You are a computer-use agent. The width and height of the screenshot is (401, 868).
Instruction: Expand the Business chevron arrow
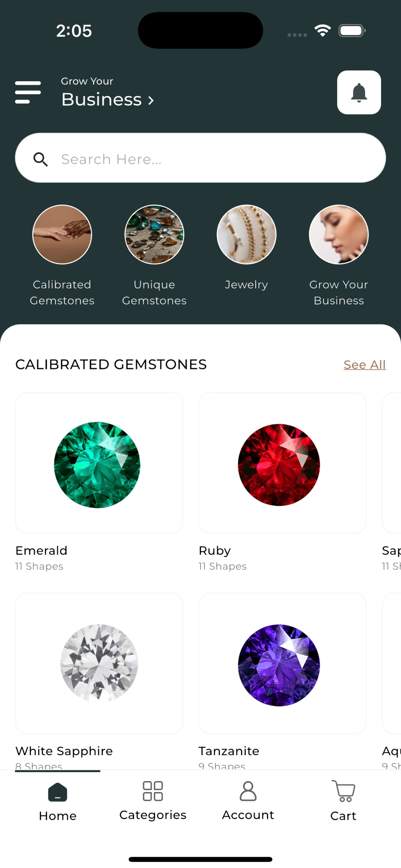pyautogui.click(x=151, y=100)
